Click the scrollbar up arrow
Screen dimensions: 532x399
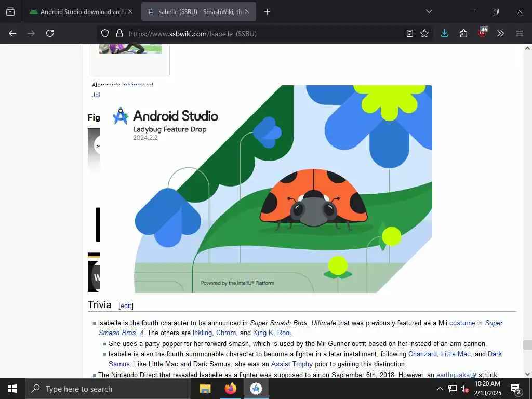point(527,48)
